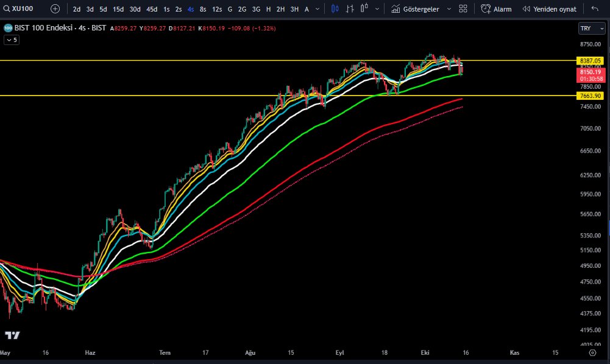
Task: Create an Alarm
Action: (x=496, y=9)
